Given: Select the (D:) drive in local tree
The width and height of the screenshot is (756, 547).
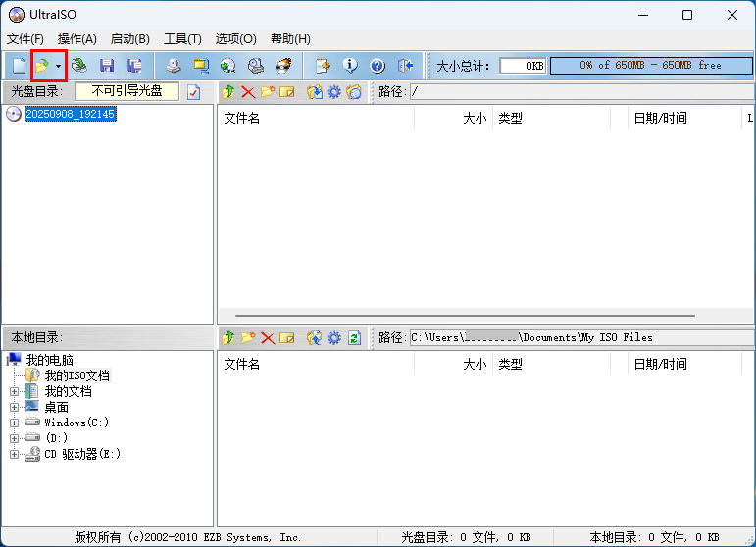Looking at the screenshot, I should 57,438.
